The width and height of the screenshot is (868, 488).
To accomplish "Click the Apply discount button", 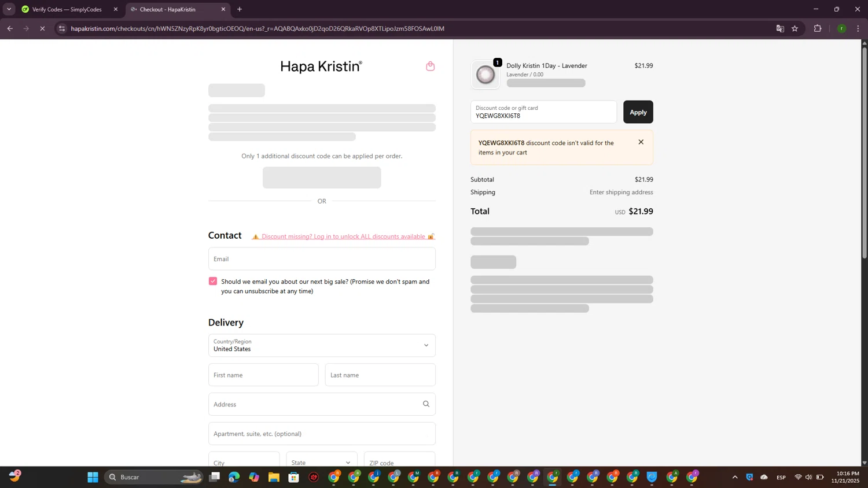I will coord(638,112).
